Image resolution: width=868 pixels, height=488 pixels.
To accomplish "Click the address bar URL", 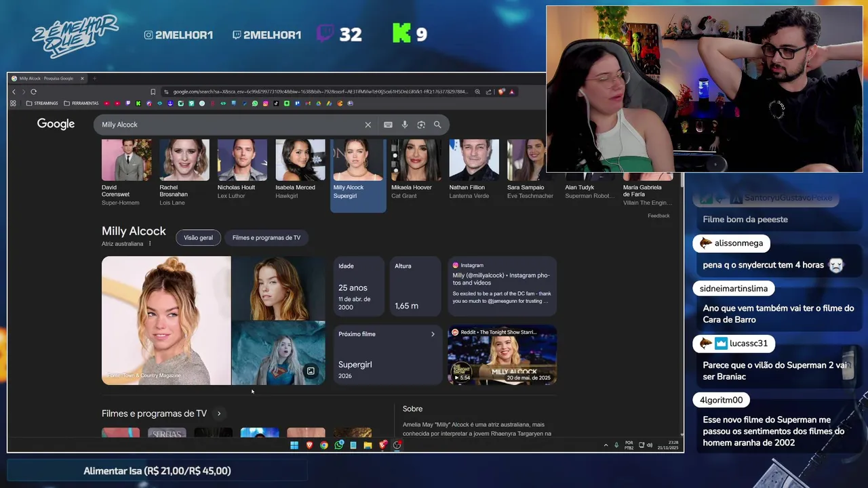I will coord(320,91).
